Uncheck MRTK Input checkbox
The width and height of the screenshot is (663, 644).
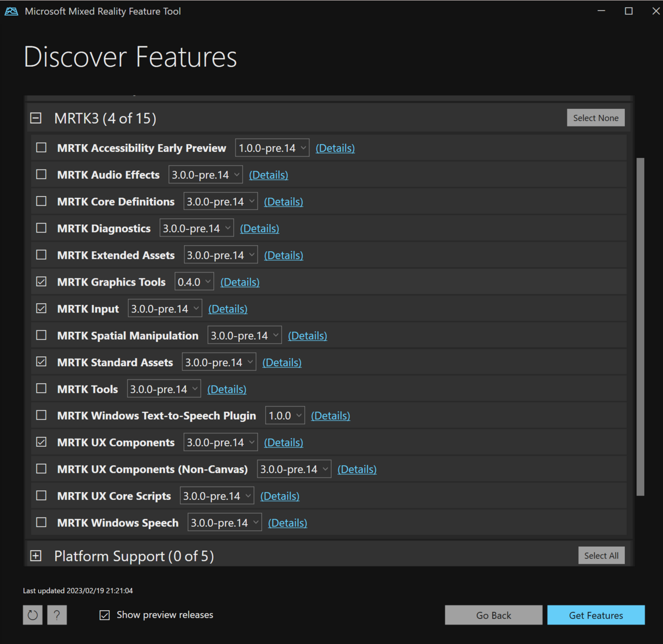[x=41, y=308]
